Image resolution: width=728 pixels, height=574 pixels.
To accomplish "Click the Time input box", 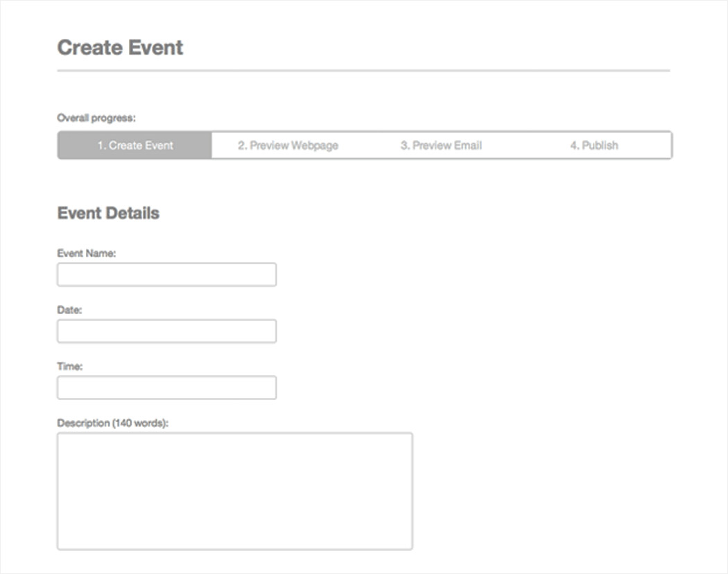I will point(166,387).
